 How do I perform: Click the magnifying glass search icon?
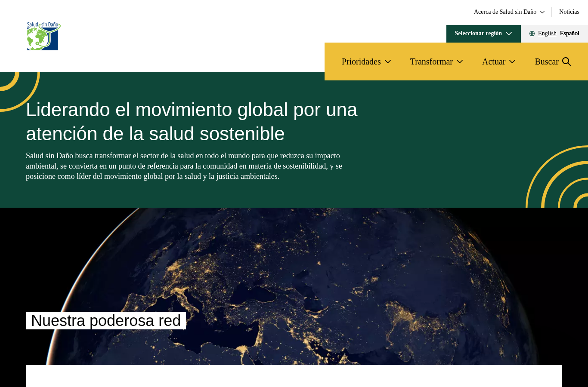point(566,61)
